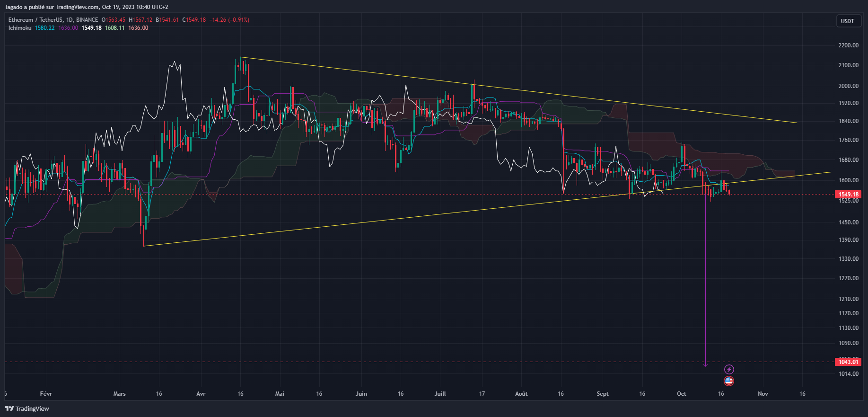The image size is (868, 417).
Task: Click the Ichimoku value 1580.22
Action: pos(44,28)
